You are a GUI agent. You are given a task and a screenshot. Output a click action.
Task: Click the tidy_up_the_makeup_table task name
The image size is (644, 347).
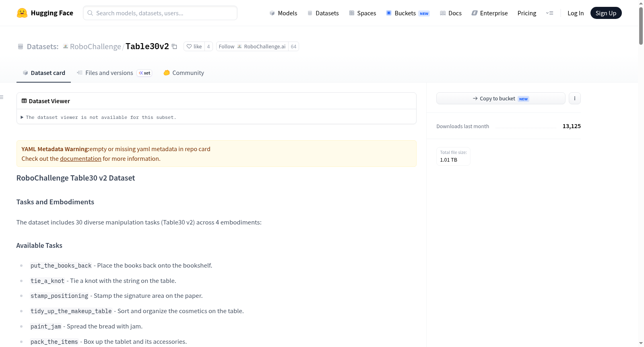tap(71, 311)
